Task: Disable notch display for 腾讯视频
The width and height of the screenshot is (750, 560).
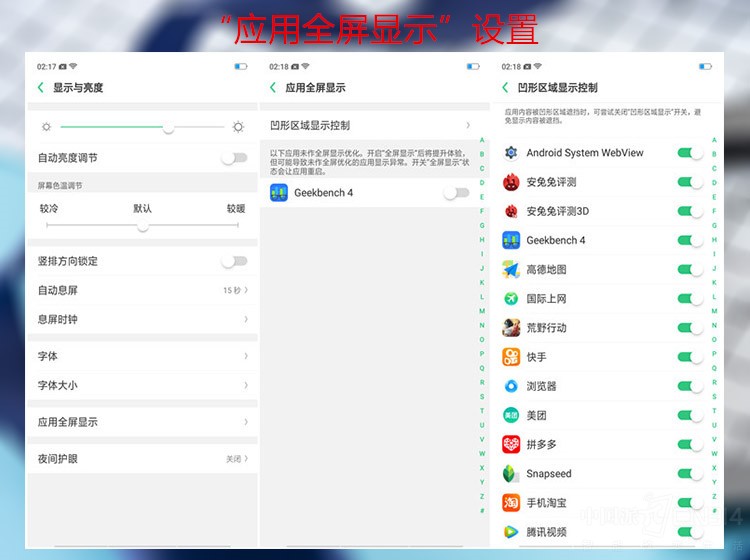Action: [x=689, y=532]
